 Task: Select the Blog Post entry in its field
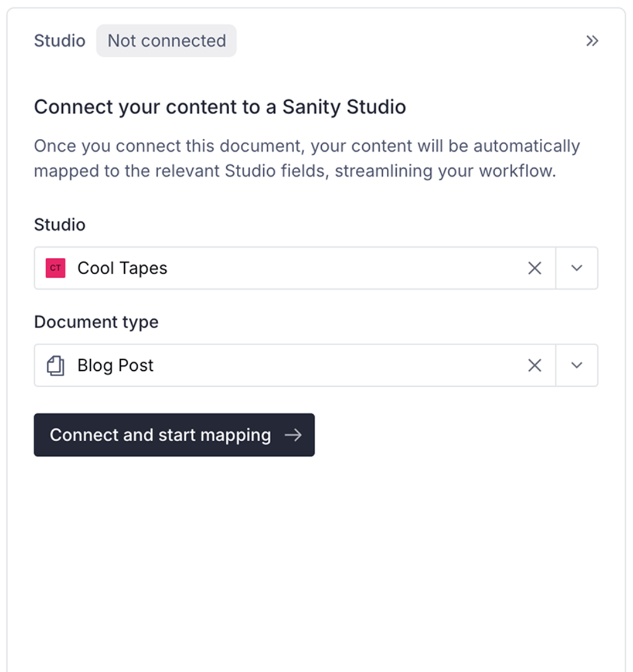coord(115,365)
